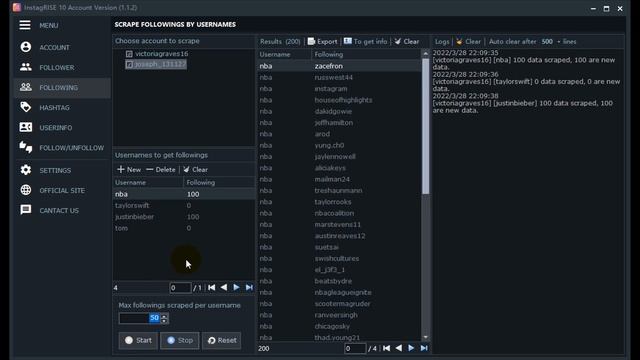Minimize the InstagRISE window

tap(593, 8)
